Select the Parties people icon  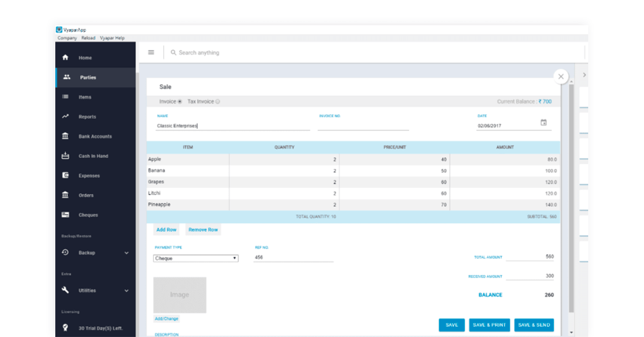click(x=67, y=77)
